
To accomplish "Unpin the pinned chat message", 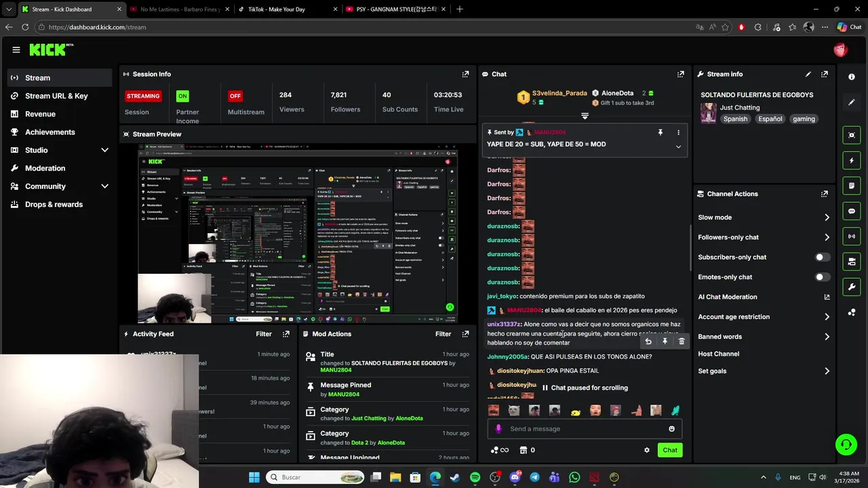I will point(660,132).
